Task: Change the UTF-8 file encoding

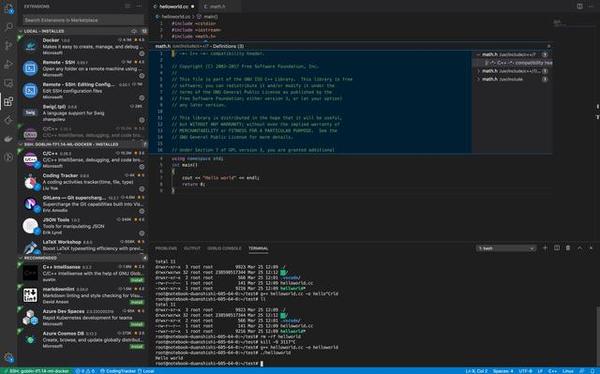Action: pyautogui.click(x=525, y=371)
